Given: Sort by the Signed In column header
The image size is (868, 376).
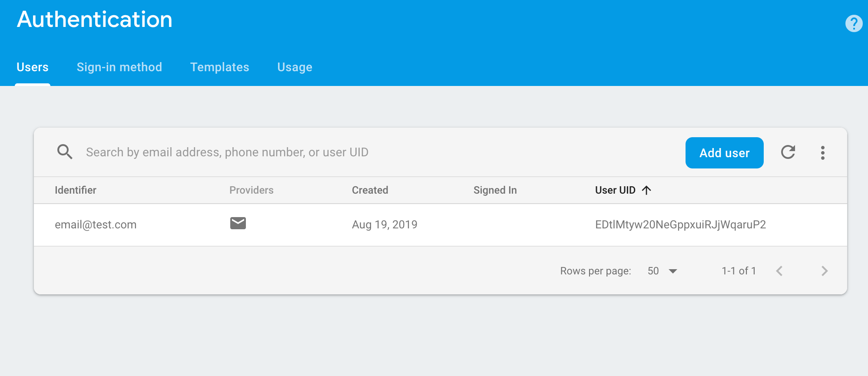Looking at the screenshot, I should (x=495, y=190).
